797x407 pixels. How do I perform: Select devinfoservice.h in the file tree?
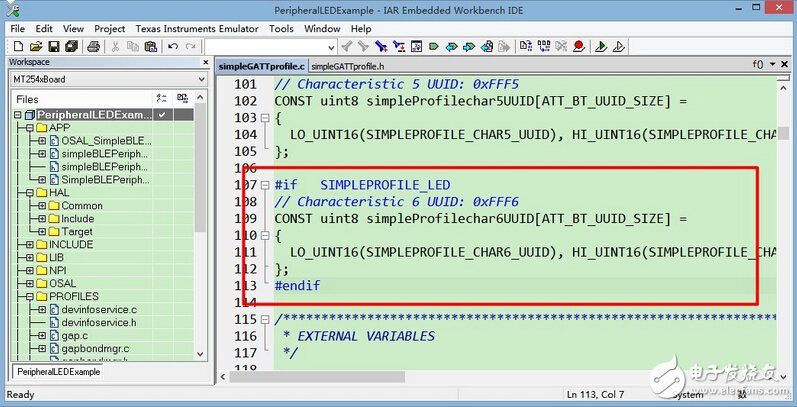point(99,323)
